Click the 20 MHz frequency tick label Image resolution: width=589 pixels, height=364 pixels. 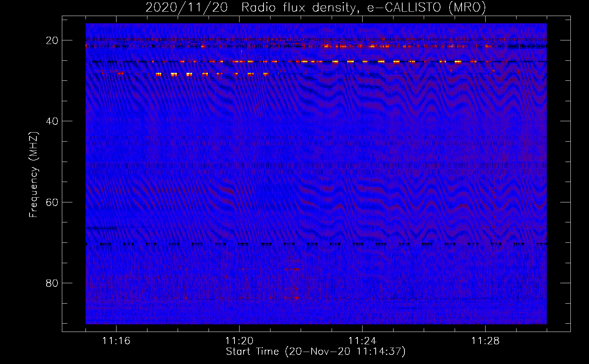pyautogui.click(x=52, y=40)
